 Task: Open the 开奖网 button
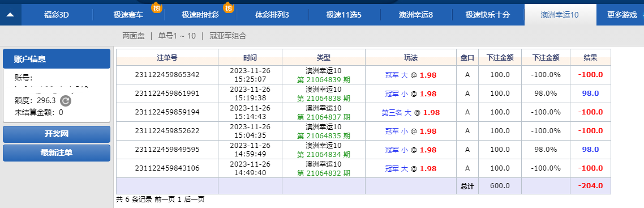pyautogui.click(x=57, y=134)
